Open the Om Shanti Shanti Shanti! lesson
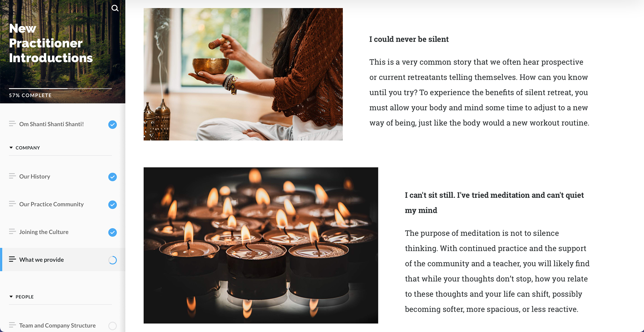 [x=51, y=124]
